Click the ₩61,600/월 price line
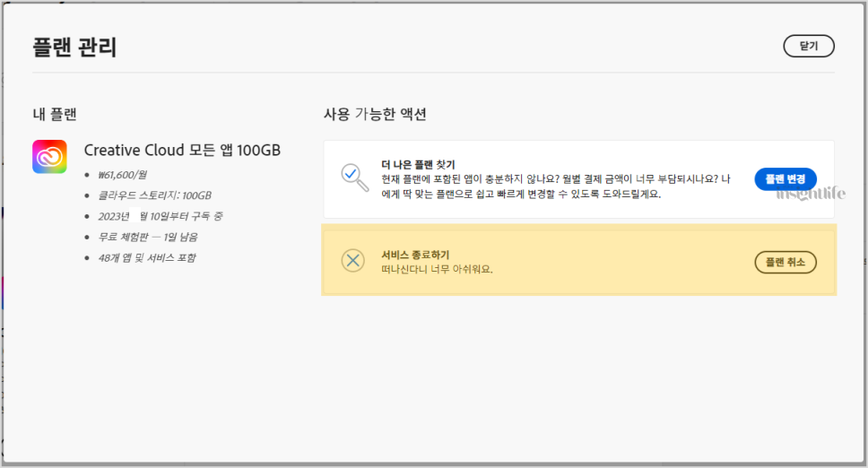868x468 pixels. point(122,175)
